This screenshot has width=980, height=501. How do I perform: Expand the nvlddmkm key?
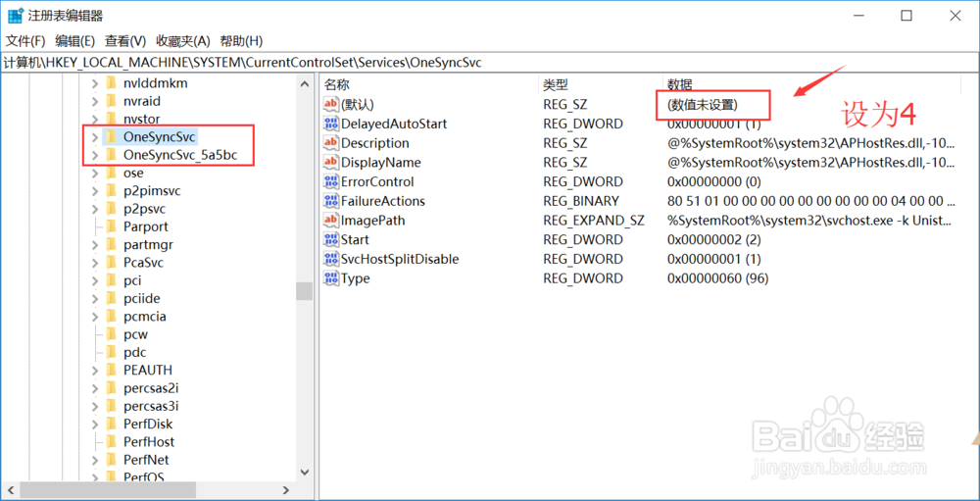tap(94, 83)
